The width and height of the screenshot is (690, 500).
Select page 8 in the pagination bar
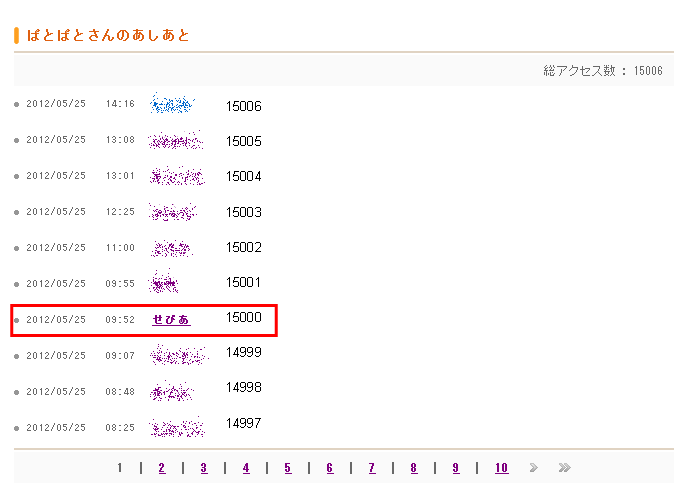click(413, 467)
